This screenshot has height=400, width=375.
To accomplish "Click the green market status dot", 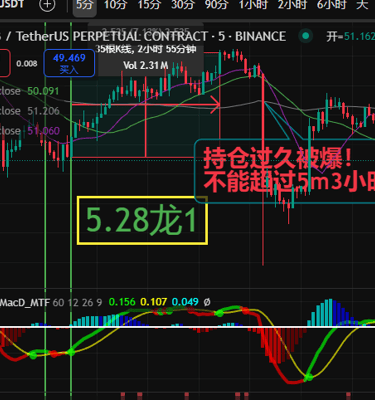I will 305,36.
